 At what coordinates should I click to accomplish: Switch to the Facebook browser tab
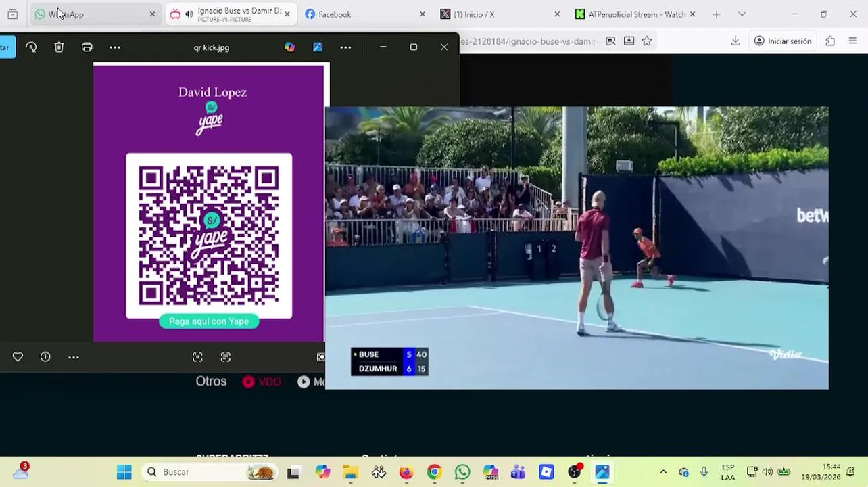pos(365,14)
